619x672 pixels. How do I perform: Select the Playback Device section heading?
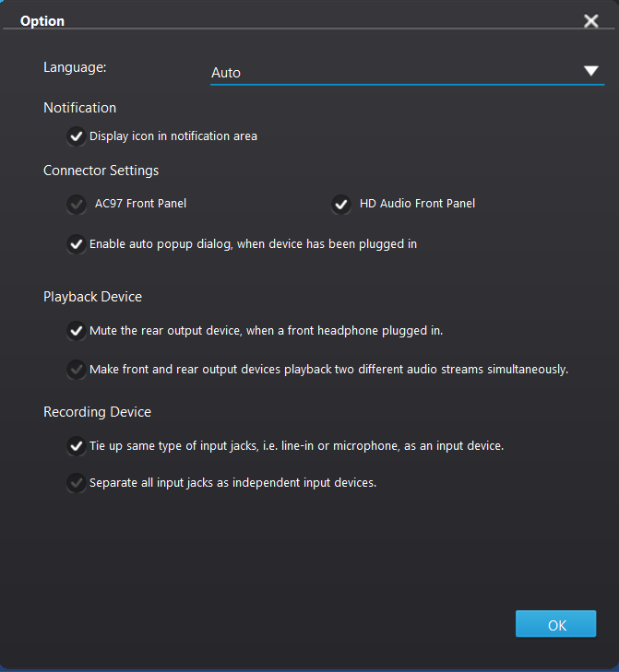[92, 297]
